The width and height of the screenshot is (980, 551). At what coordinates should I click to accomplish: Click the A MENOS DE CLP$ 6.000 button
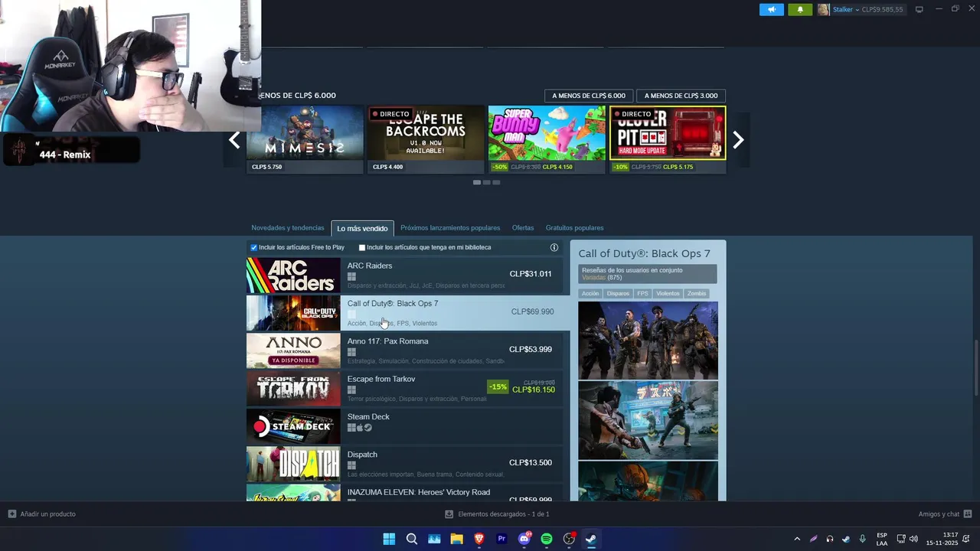(589, 96)
